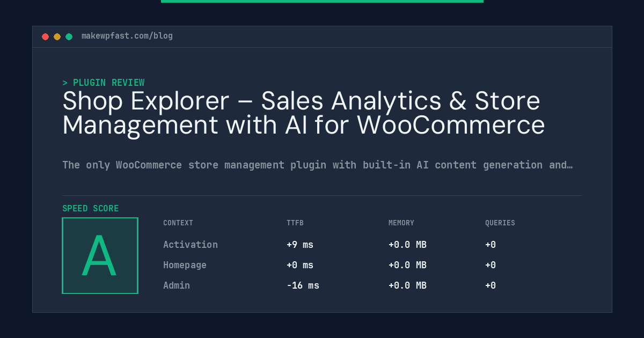This screenshot has height=338, width=644.
Task: Click the yellow window dot
Action: point(57,36)
